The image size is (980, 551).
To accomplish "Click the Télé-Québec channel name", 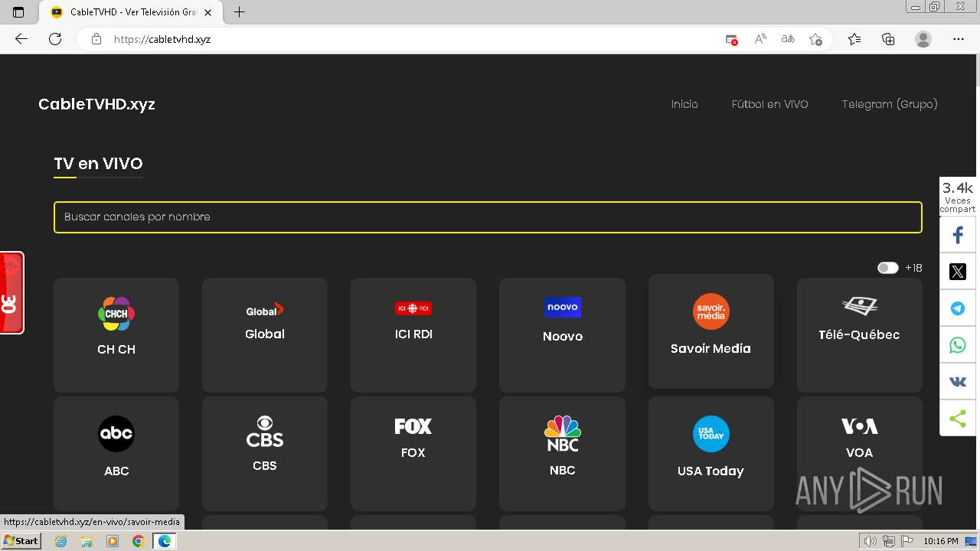I will [859, 334].
